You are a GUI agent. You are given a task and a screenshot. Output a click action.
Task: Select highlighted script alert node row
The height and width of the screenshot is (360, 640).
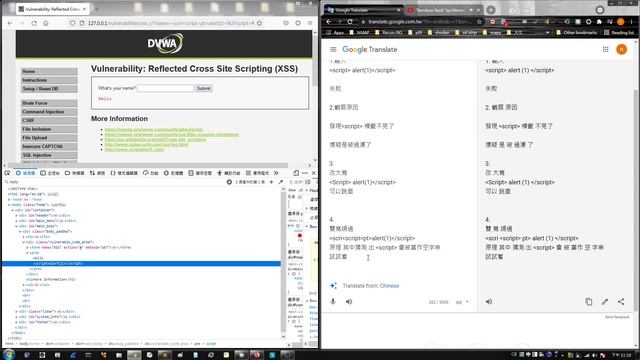coord(141,264)
